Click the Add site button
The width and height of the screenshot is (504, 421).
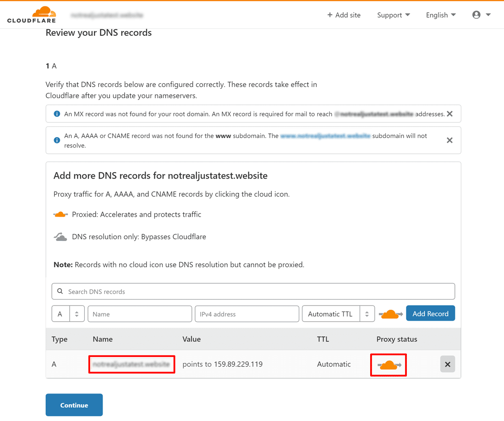[x=344, y=15]
